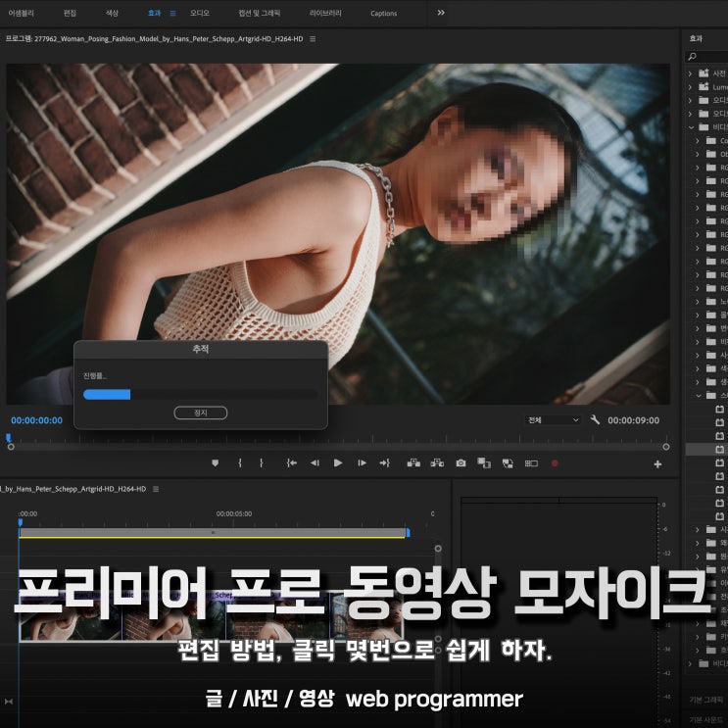Click the work area bar right end handle
The height and width of the screenshot is (728, 728).
coord(408,533)
